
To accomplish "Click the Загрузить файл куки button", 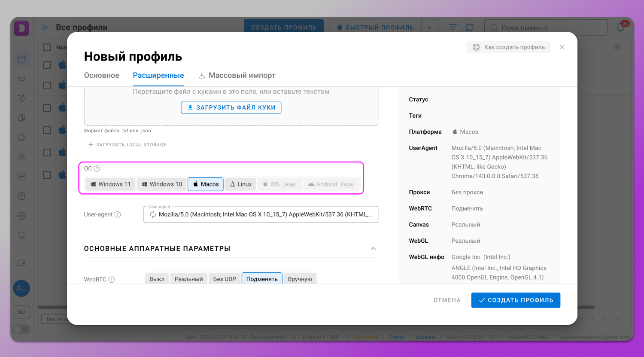I will coord(231,107).
